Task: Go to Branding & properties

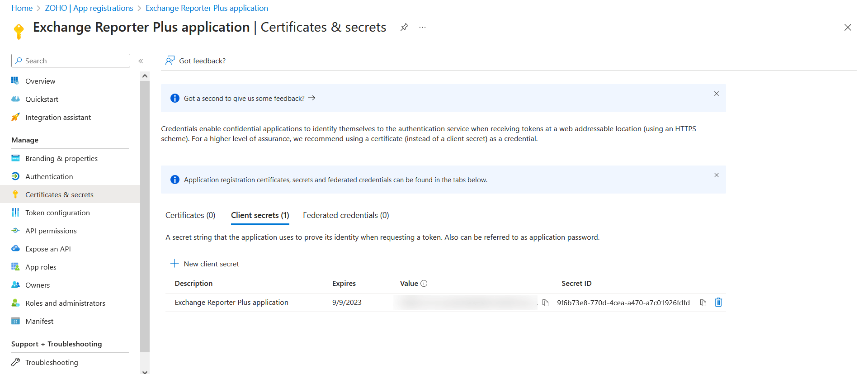Action: [61, 158]
